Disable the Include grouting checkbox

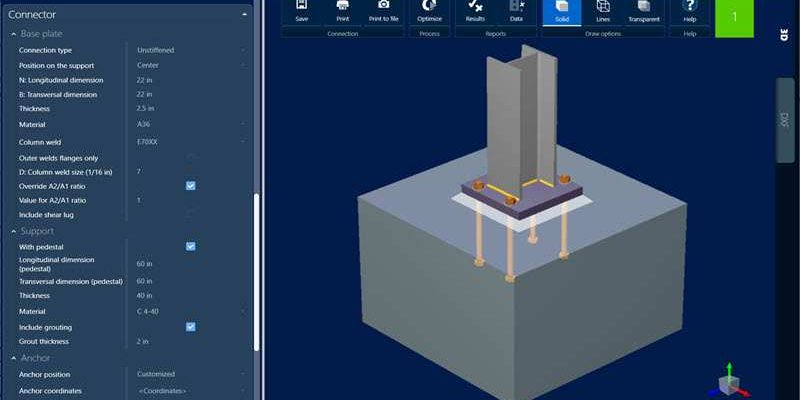click(x=191, y=327)
